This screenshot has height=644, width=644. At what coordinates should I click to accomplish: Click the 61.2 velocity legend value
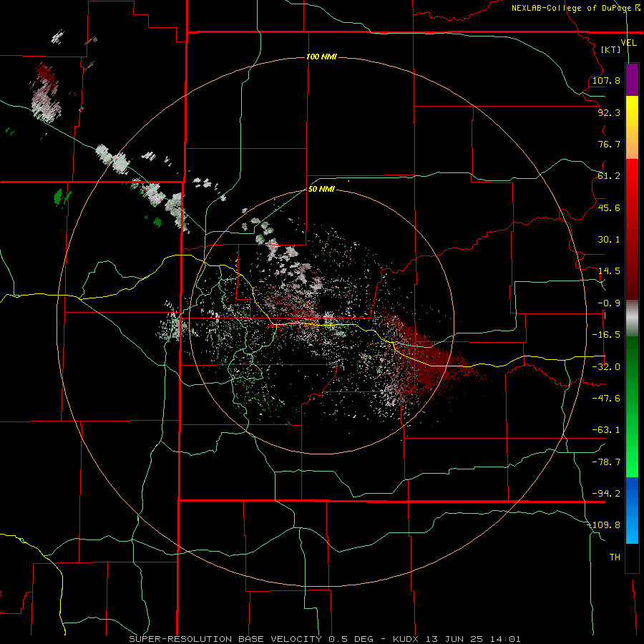609,176
